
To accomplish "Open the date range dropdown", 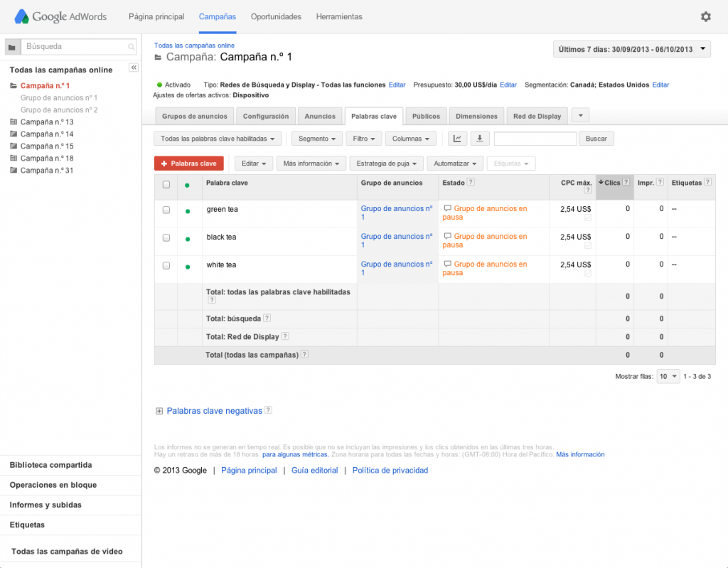I will [x=631, y=49].
